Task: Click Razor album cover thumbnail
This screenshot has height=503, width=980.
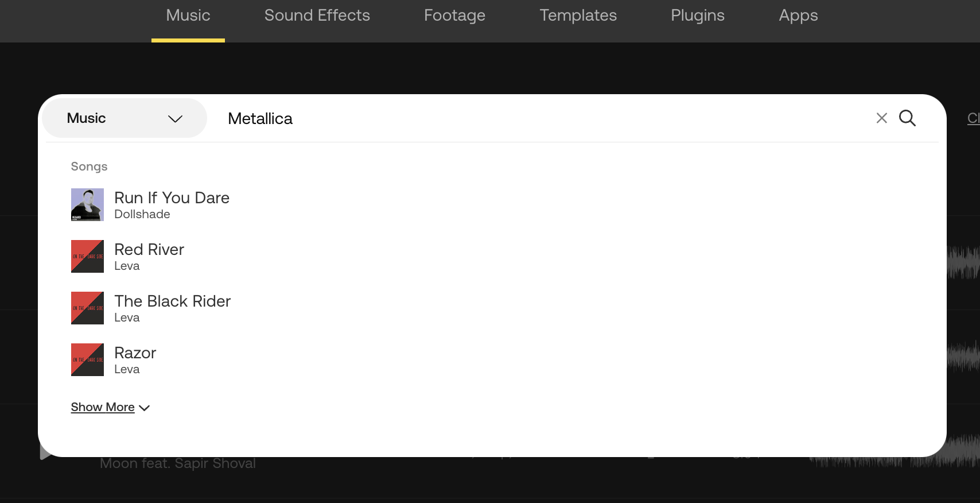Action: 87,359
